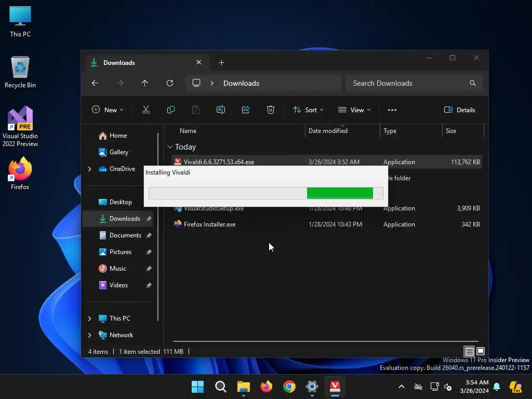Go back with the left arrow

point(95,83)
